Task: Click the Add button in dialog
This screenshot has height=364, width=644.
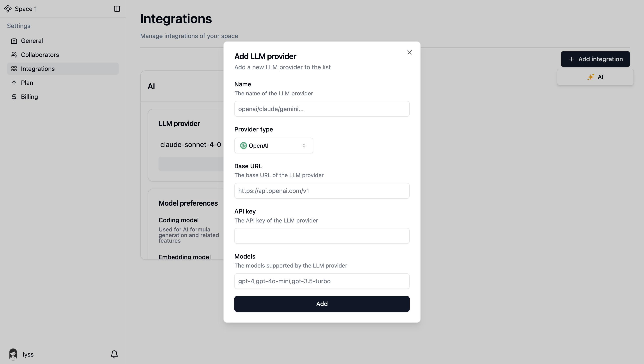Action: 322,304
